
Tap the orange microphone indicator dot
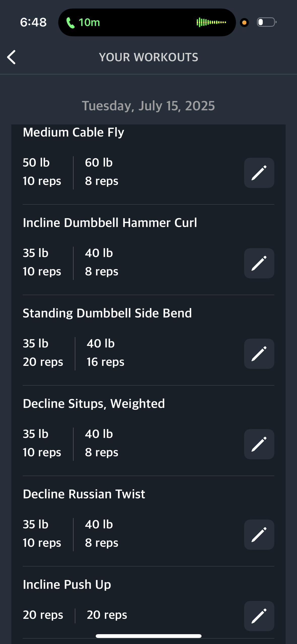tap(244, 22)
